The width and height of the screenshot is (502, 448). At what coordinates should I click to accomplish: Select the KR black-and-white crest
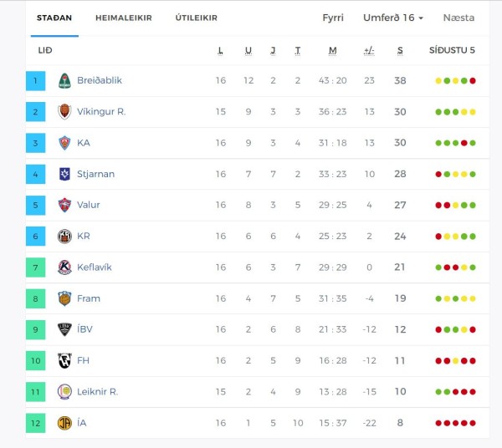point(64,237)
